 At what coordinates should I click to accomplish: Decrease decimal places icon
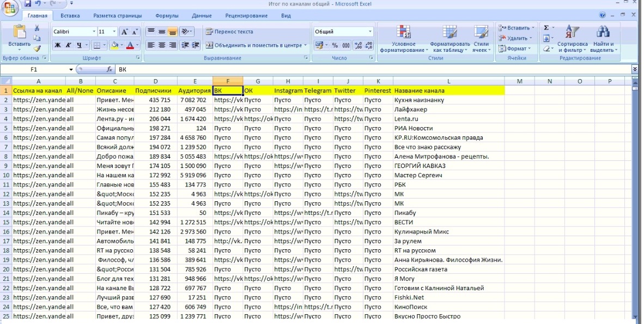[369, 45]
